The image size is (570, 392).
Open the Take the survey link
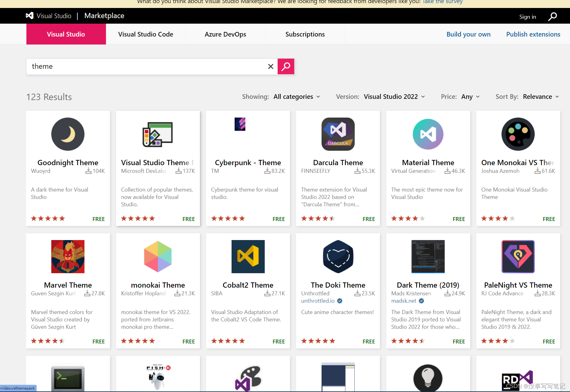443,2
